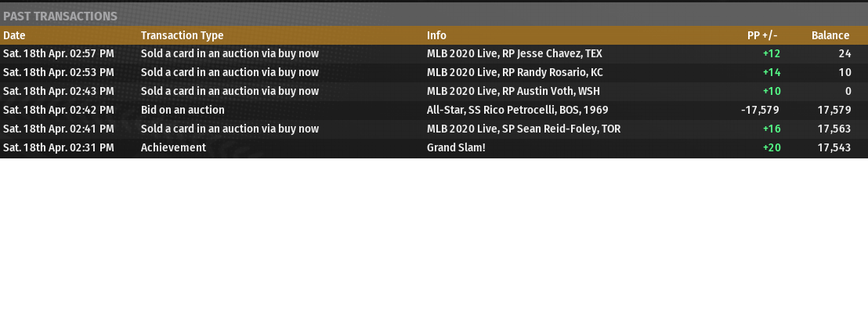Click the Past Transactions panel title
This screenshot has height=327, width=868.
click(x=60, y=16)
